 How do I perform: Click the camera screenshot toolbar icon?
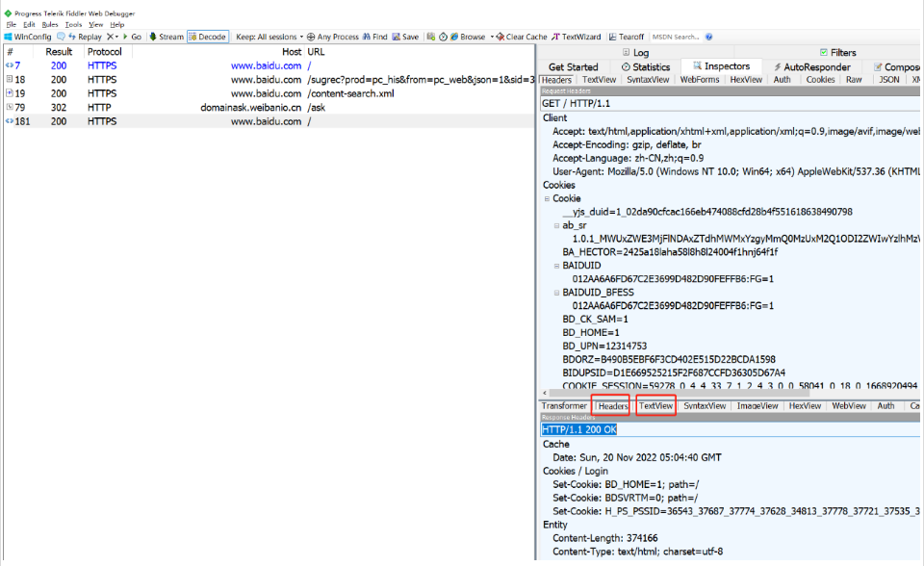(431, 37)
